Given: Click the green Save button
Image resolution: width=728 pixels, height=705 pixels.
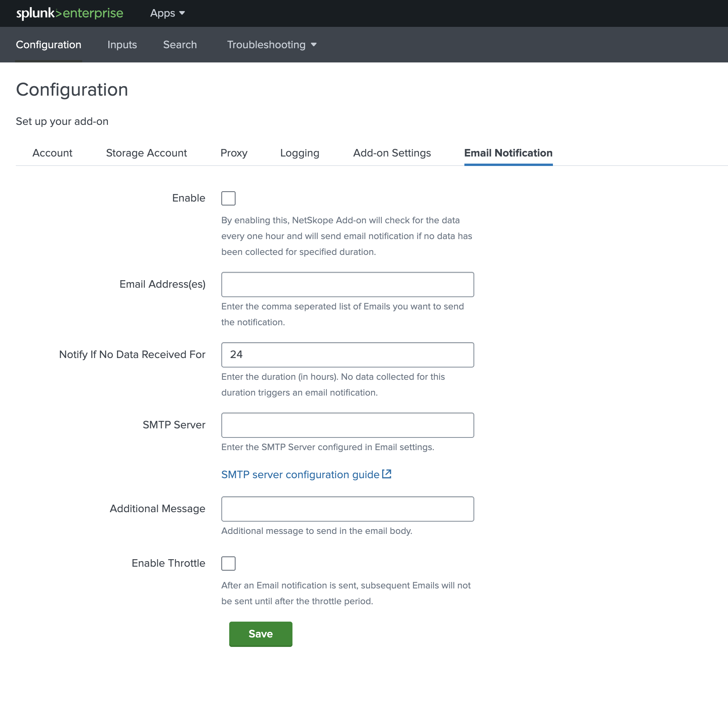Looking at the screenshot, I should pyautogui.click(x=261, y=634).
